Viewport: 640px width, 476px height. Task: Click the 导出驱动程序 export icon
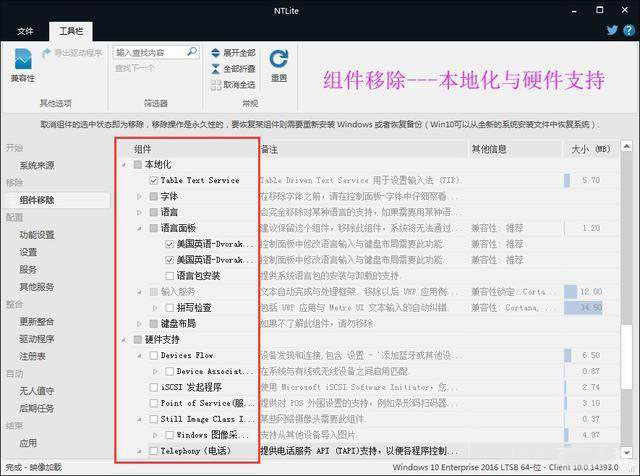coord(46,53)
